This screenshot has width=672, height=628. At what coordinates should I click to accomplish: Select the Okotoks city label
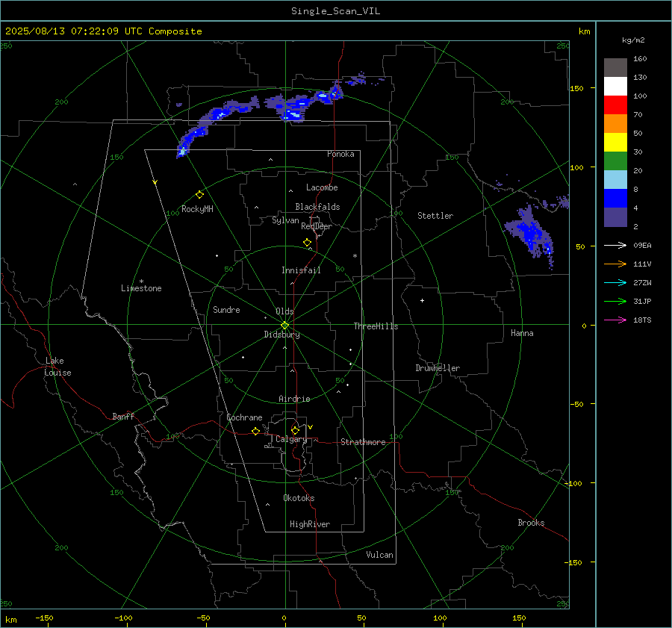point(299,498)
